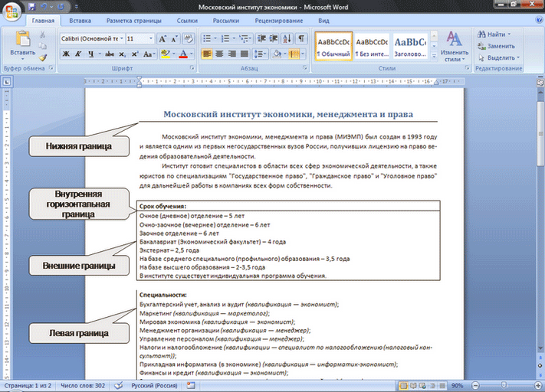
Task: Switch to Рецензирование tab
Action: click(x=279, y=21)
